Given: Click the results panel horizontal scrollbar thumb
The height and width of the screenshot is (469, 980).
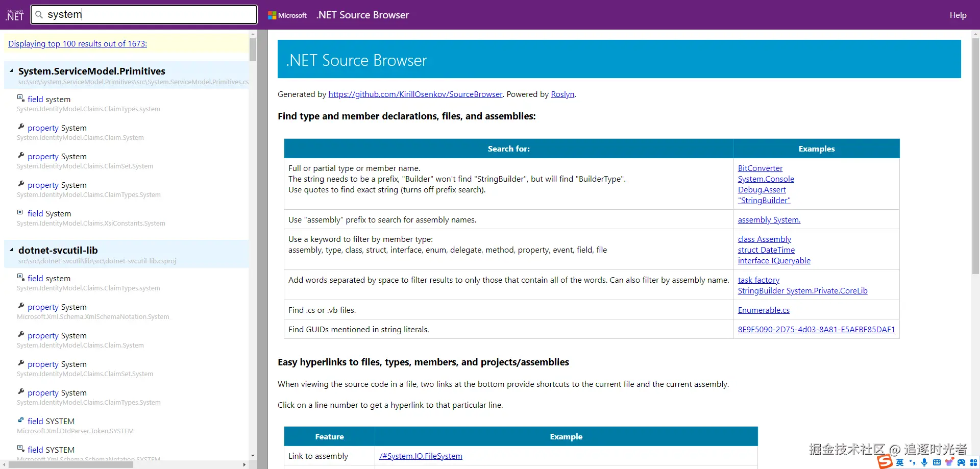Looking at the screenshot, I should (x=71, y=465).
